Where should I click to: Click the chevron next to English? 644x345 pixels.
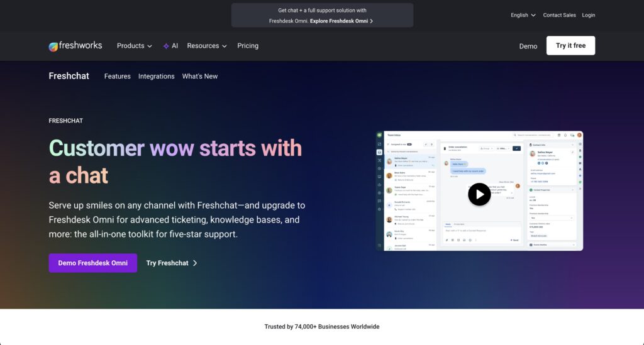(x=533, y=15)
